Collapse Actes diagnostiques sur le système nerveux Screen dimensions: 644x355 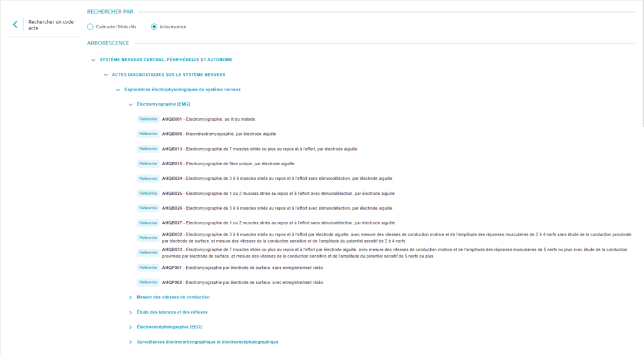106,75
